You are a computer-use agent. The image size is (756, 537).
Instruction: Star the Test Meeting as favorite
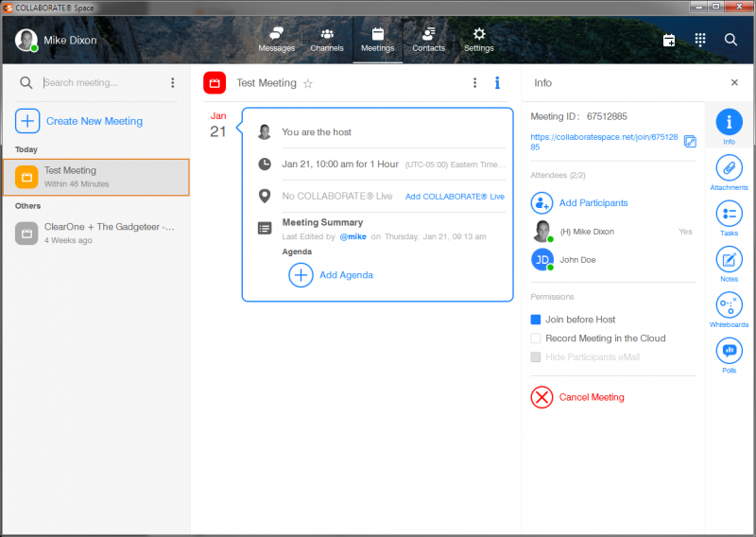(x=308, y=83)
